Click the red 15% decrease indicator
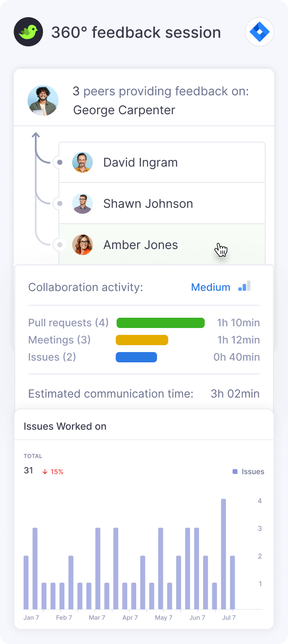The image size is (288, 644). pyautogui.click(x=53, y=471)
